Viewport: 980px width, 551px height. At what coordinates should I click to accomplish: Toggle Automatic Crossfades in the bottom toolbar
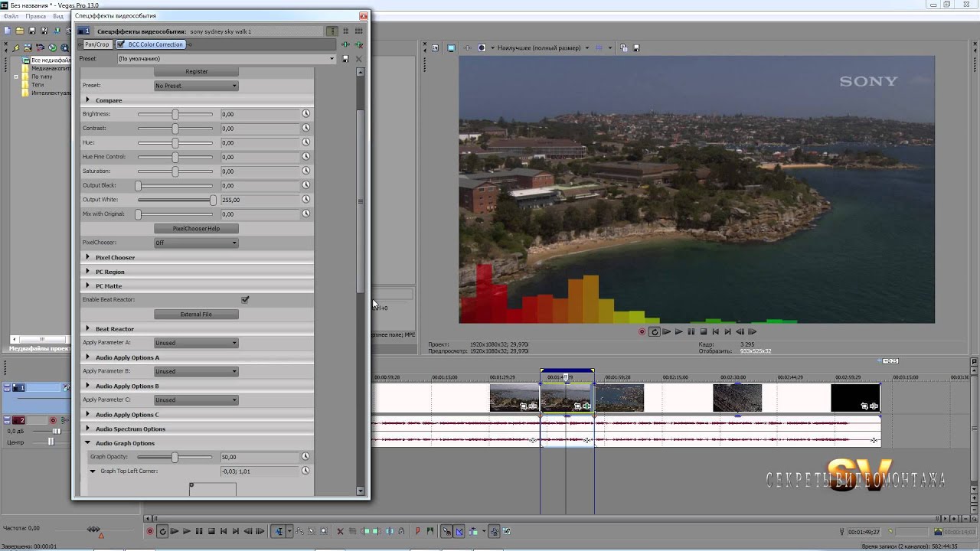click(x=459, y=531)
